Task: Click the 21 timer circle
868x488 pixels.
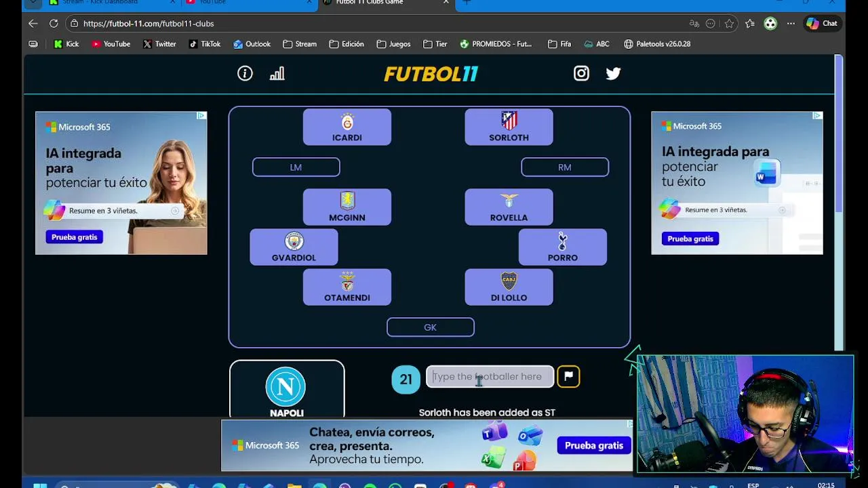Action: (406, 379)
